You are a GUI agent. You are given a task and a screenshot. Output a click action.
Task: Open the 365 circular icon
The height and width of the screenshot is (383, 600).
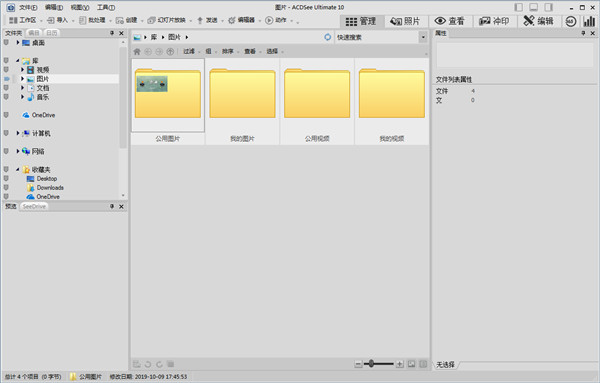tap(571, 21)
